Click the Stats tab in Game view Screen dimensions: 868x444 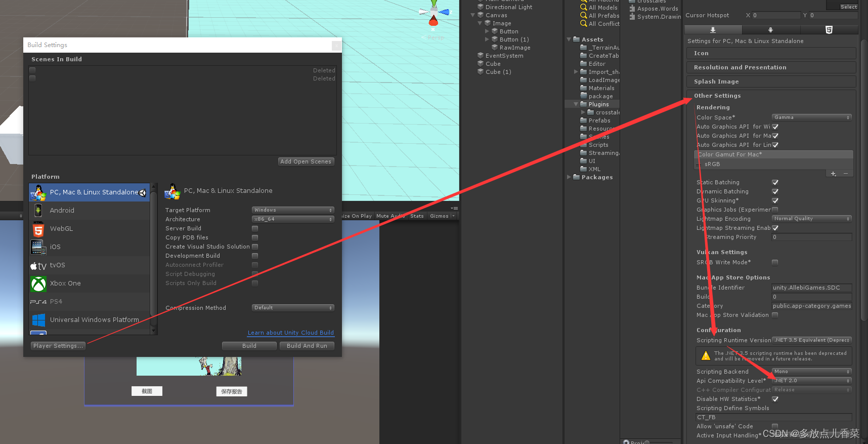417,216
